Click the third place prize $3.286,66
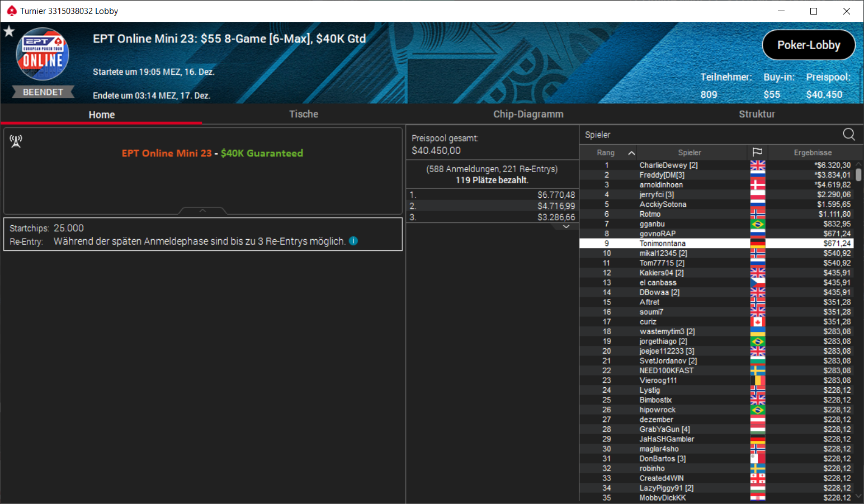 [556, 217]
